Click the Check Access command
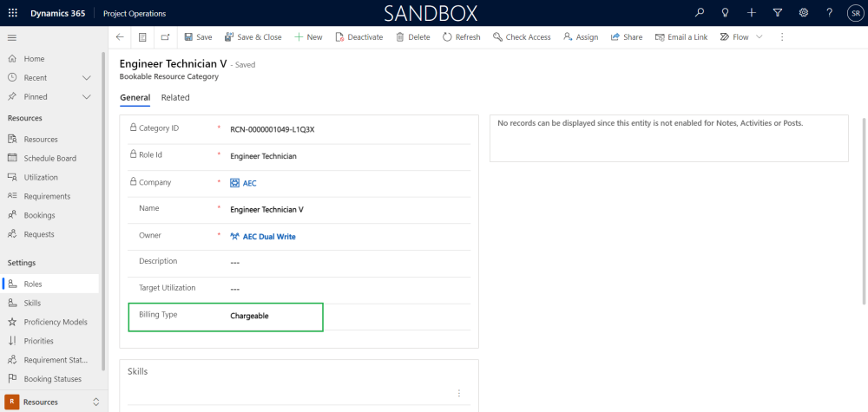Viewport: 868px width, 412px height. point(522,37)
